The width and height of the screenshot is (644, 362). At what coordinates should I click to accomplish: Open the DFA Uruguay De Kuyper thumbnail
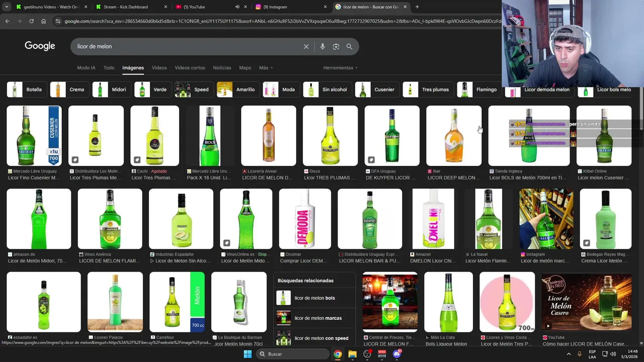(x=392, y=136)
